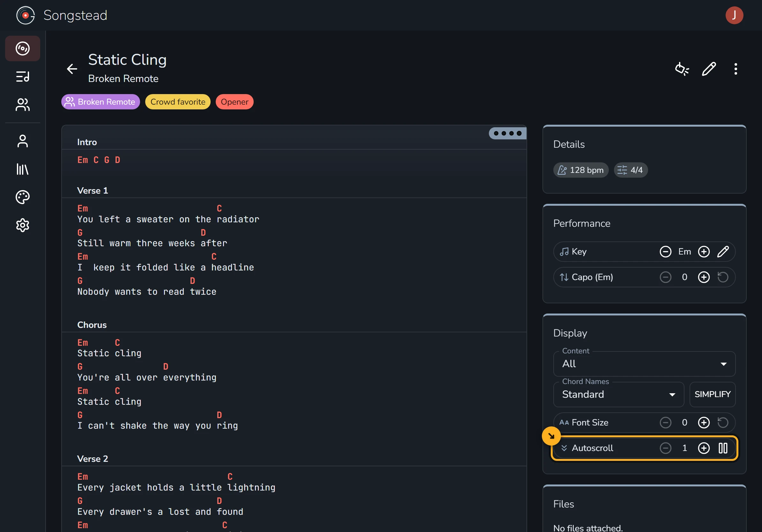This screenshot has height=532, width=762.
Task: Click the SIMPLIFY button
Action: (713, 394)
